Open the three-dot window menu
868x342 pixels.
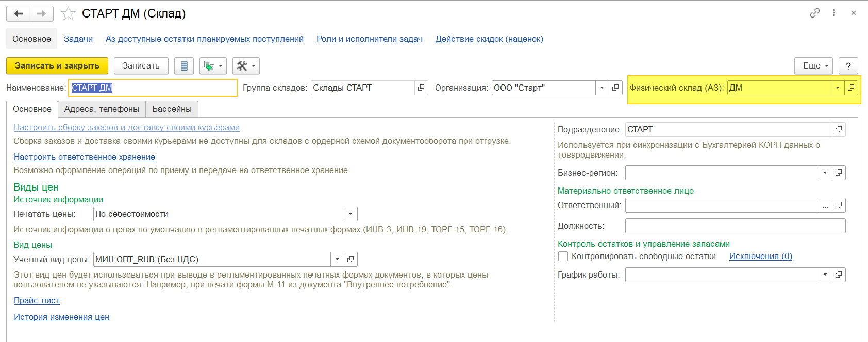pos(834,13)
